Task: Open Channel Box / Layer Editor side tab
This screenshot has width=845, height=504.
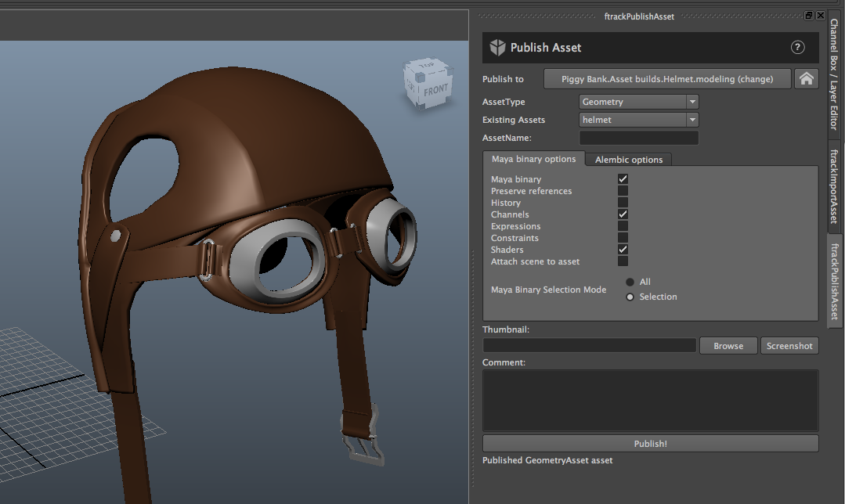Action: click(x=834, y=74)
